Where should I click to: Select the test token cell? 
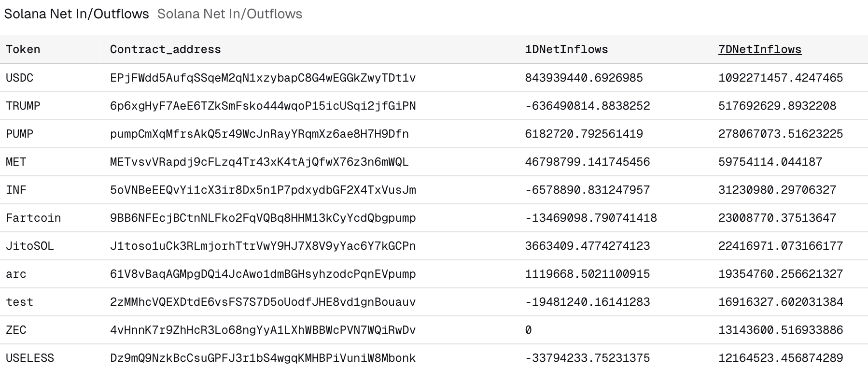click(20, 302)
